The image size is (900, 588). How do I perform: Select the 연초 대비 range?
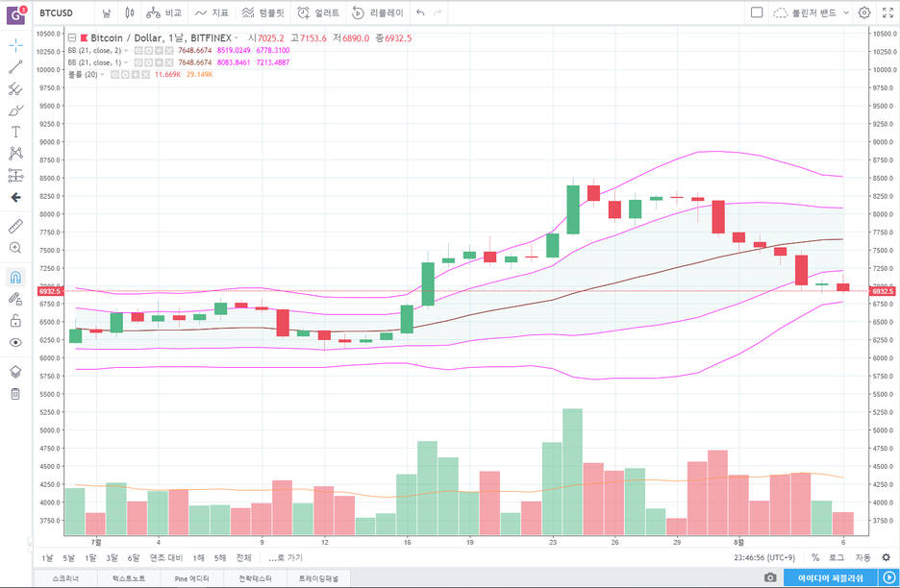click(x=166, y=557)
